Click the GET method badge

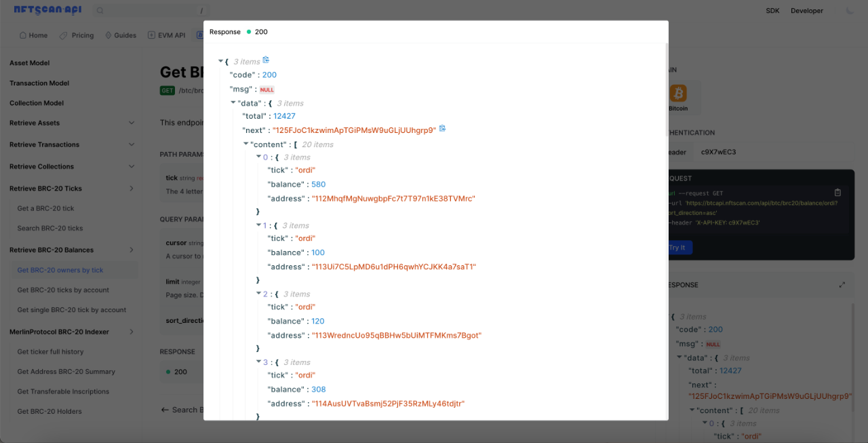(167, 90)
